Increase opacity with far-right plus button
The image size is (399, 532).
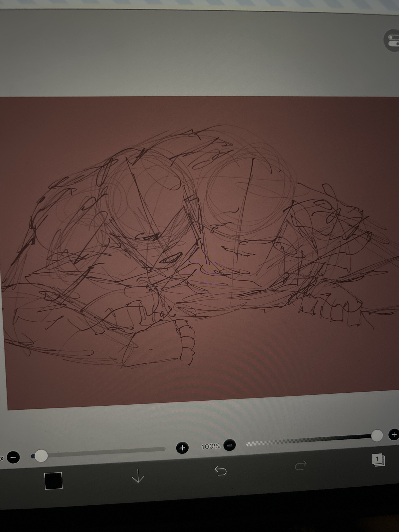point(394,435)
